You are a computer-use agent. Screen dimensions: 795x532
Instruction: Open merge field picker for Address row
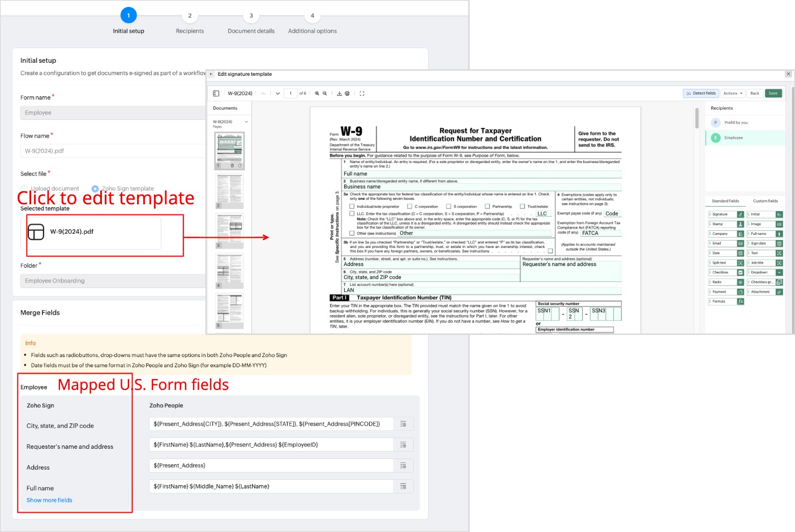[x=403, y=466]
